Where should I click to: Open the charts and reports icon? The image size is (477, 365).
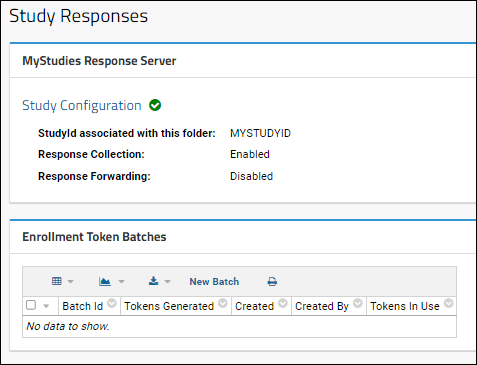point(105,282)
